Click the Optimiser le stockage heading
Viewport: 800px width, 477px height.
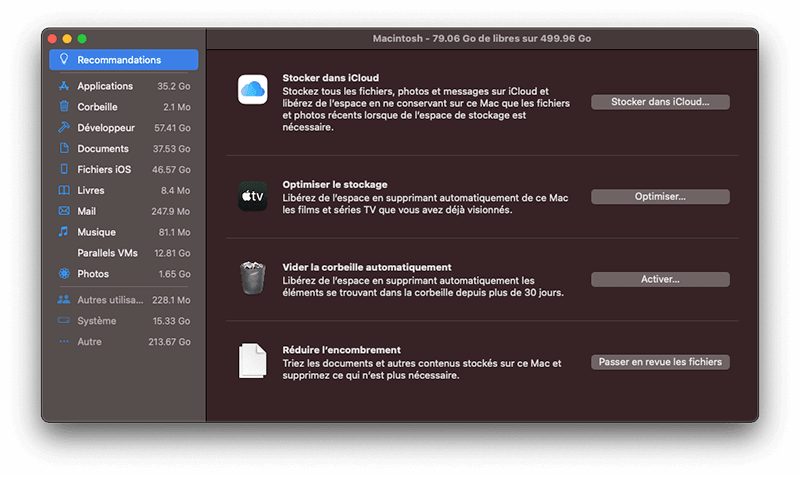click(x=335, y=184)
